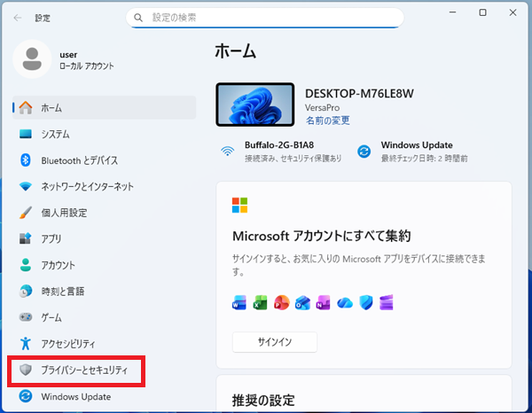Click the 名前の変更 link
This screenshot has width=532, height=413.
tap(327, 121)
